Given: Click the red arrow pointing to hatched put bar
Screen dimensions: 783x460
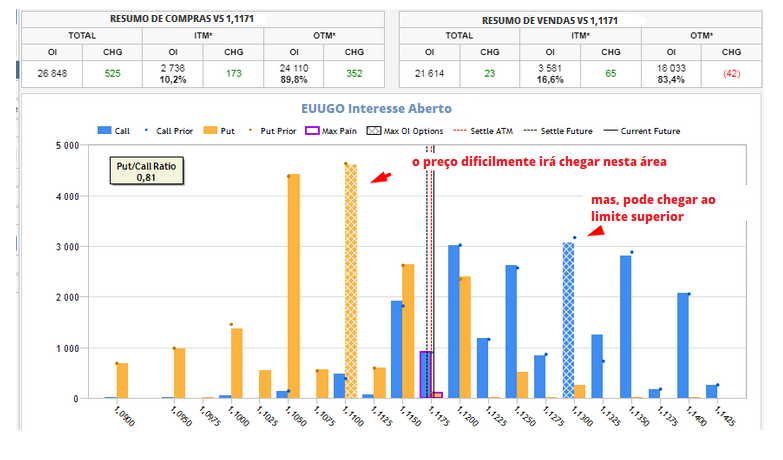Looking at the screenshot, I should pos(380,178).
